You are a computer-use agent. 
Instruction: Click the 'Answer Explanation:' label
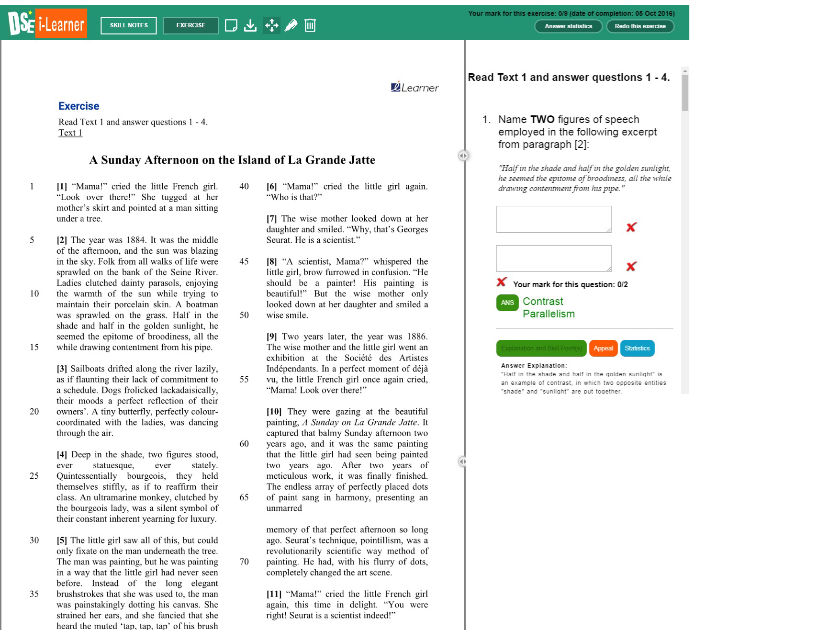[x=534, y=365]
